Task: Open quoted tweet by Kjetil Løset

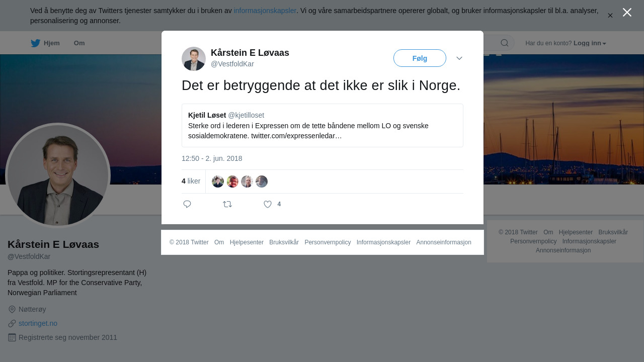Action: coord(323,126)
